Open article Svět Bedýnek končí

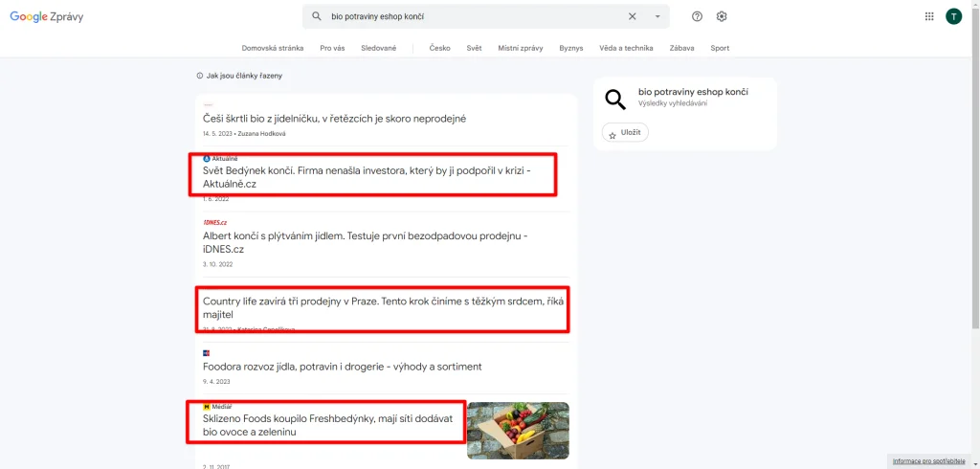367,178
